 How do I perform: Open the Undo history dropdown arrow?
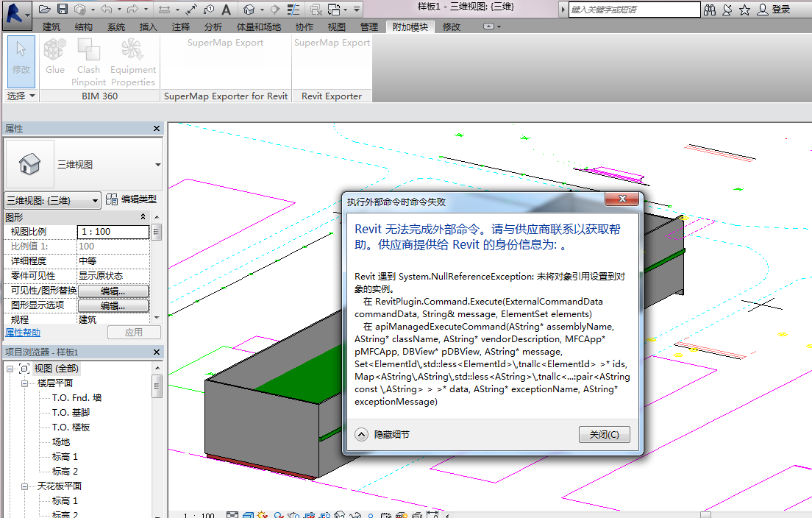[119, 10]
